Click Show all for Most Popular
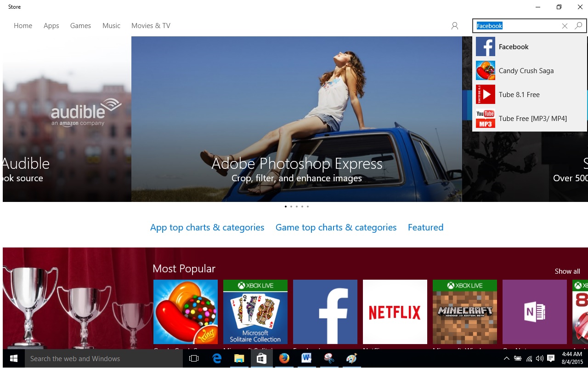Image resolution: width=588 pixels, height=368 pixels. 567,271
